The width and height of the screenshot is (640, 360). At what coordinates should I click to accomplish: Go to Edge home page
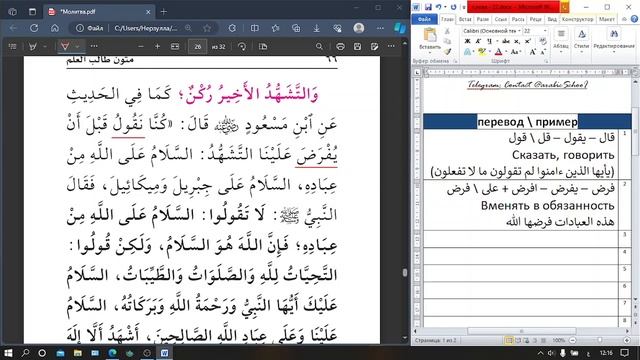point(55,28)
